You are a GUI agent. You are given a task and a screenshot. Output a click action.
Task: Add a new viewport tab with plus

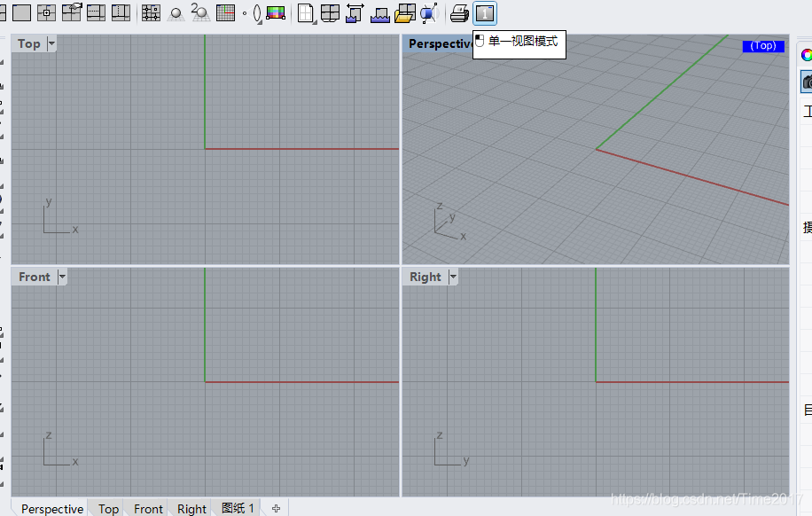coord(276,508)
